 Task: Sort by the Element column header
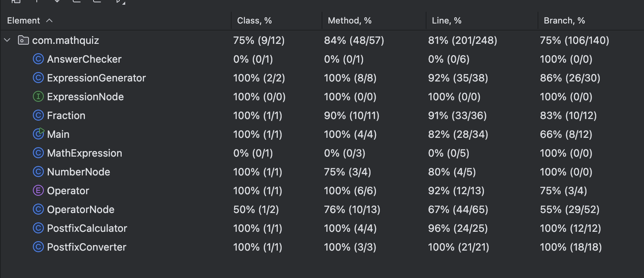[23, 21]
